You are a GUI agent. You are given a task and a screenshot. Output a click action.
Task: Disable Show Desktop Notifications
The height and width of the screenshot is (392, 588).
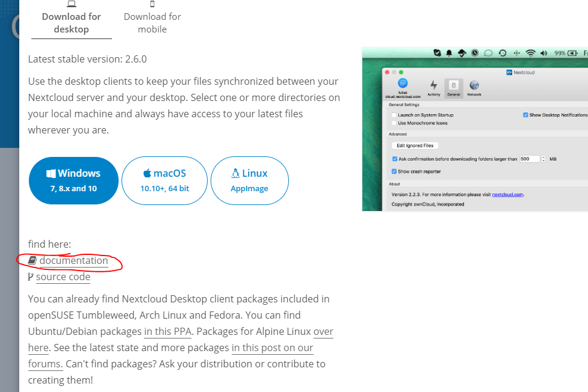tap(525, 115)
